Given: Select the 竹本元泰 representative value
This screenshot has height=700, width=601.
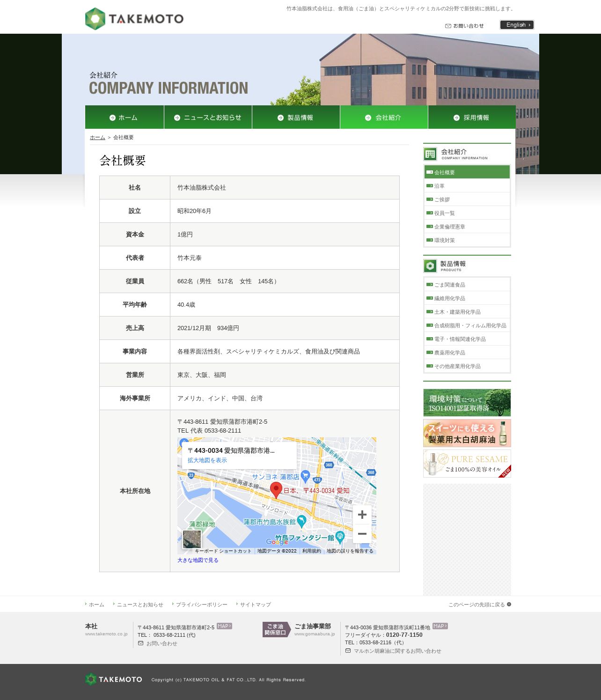Looking at the screenshot, I should (190, 258).
